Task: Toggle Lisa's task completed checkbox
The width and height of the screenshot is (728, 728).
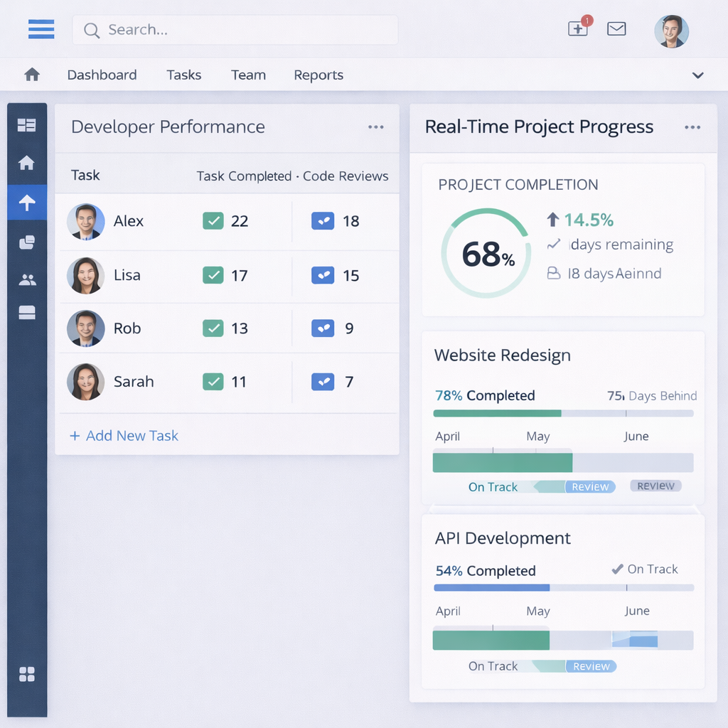Action: pos(213,275)
